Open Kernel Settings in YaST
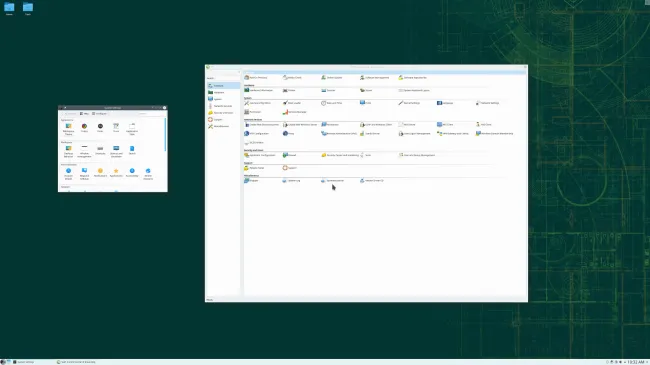Image resolution: width=650 pixels, height=365 pixels. [409, 103]
